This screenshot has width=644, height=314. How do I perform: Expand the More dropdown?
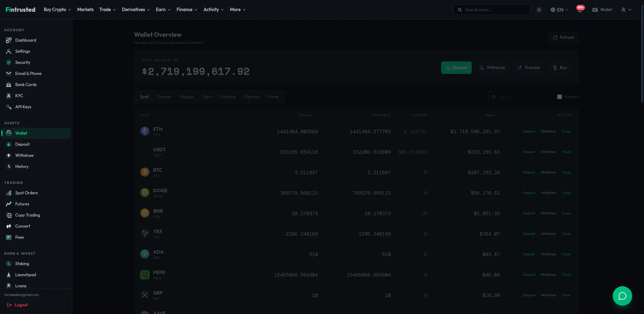pyautogui.click(x=238, y=10)
